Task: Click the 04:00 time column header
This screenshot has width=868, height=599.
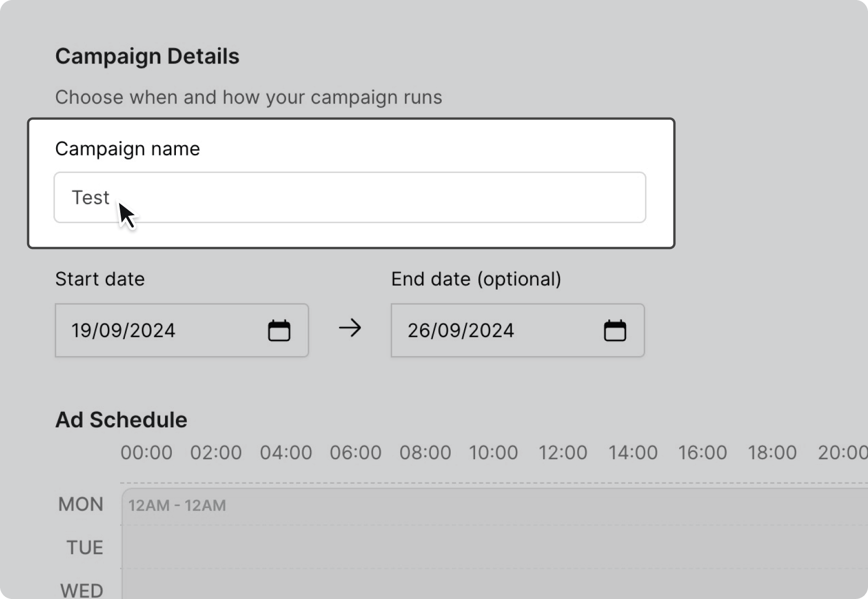Action: pyautogui.click(x=286, y=452)
